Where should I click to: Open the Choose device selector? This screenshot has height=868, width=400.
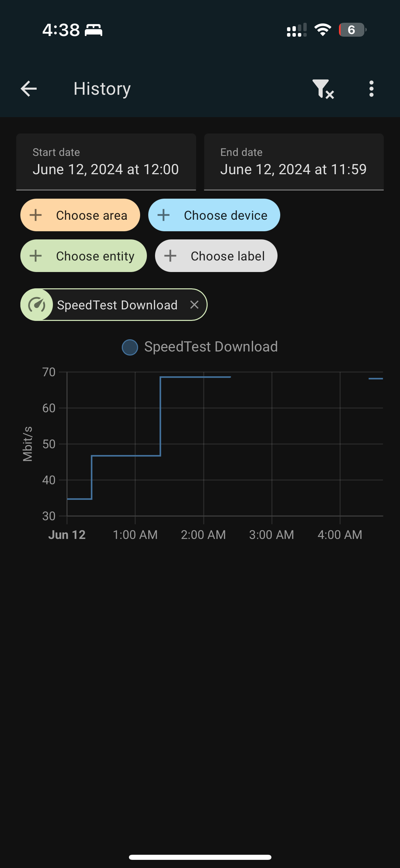coord(225,215)
